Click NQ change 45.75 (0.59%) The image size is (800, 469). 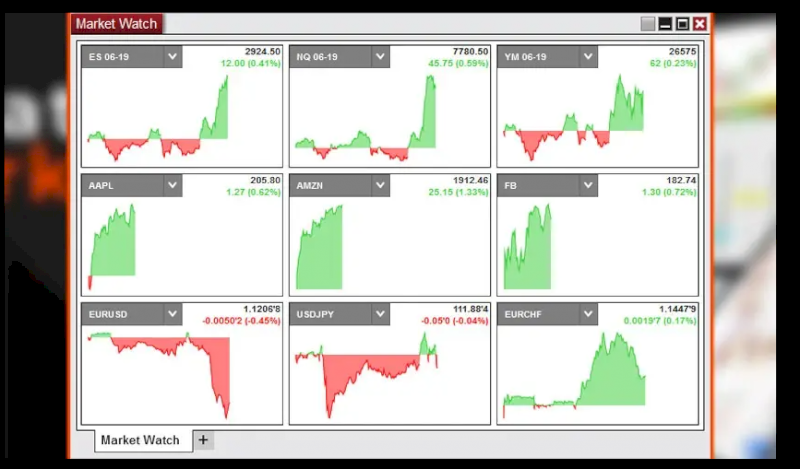tap(458, 63)
